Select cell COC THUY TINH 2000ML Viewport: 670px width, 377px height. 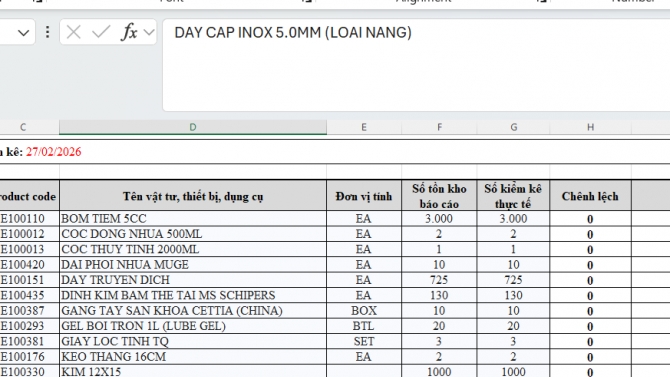point(193,249)
